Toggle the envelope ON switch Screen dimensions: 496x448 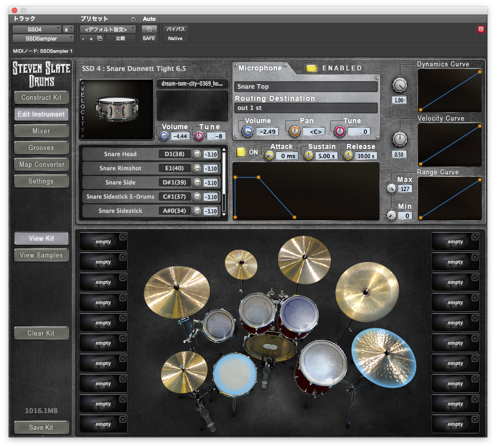241,152
